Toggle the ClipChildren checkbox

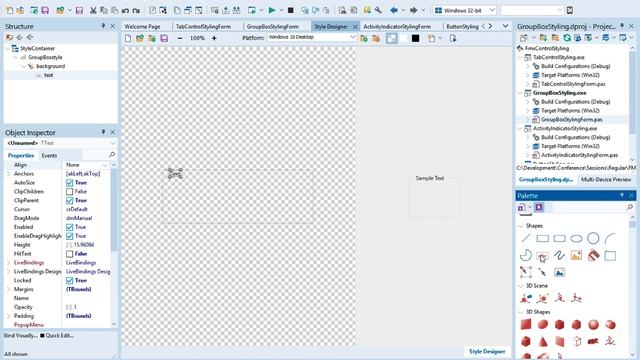(x=69, y=191)
